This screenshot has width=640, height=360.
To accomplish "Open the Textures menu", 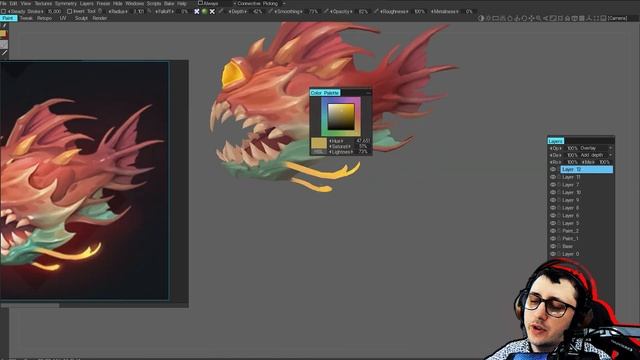I will [43, 3].
